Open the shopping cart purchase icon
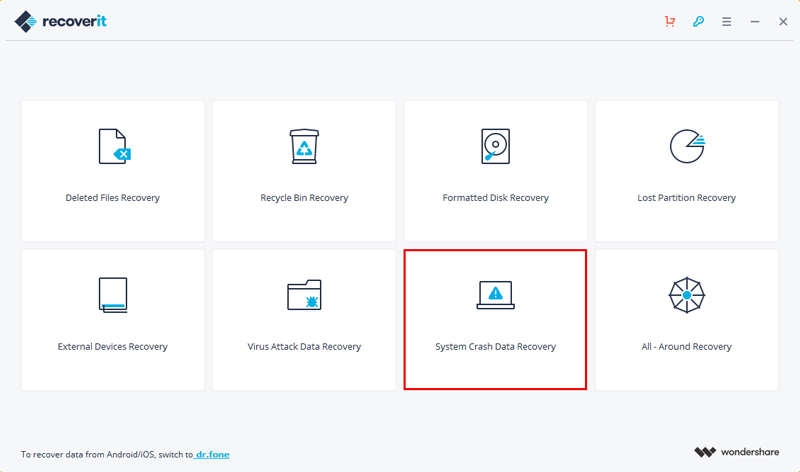This screenshot has height=472, width=800. [670, 21]
